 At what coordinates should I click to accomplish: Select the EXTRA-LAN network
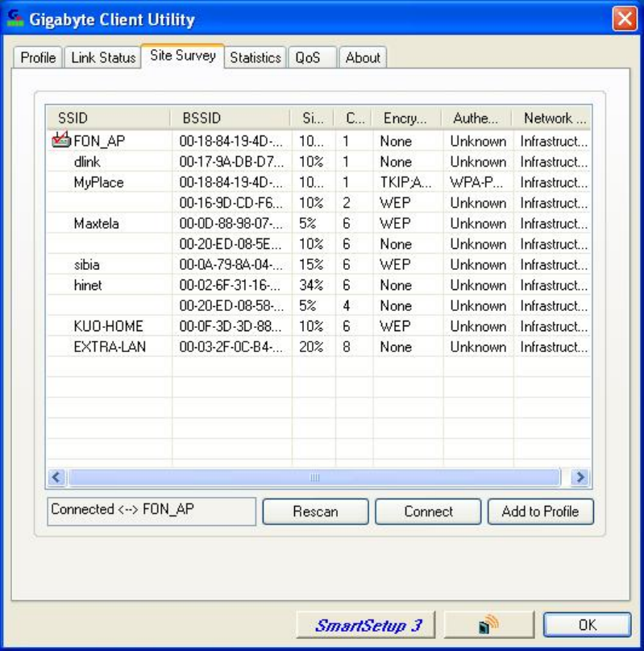pos(110,346)
